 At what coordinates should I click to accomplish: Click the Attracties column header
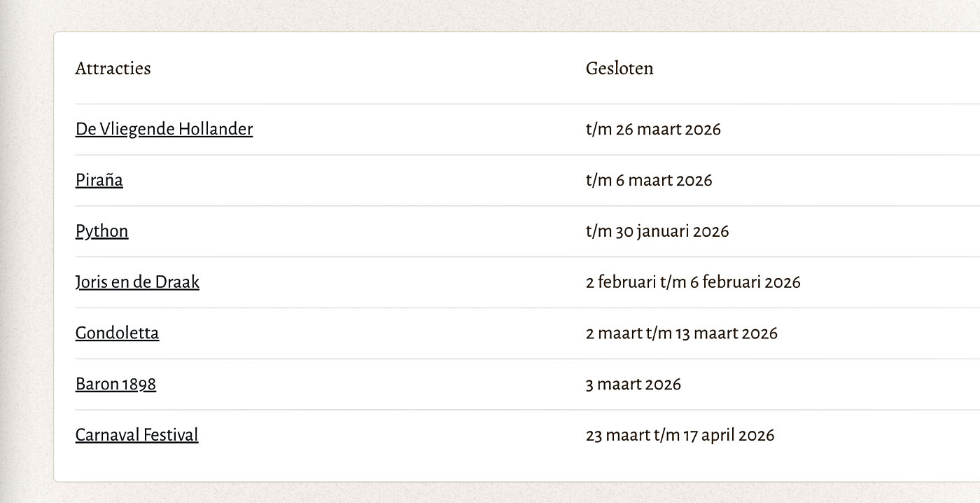(x=113, y=68)
